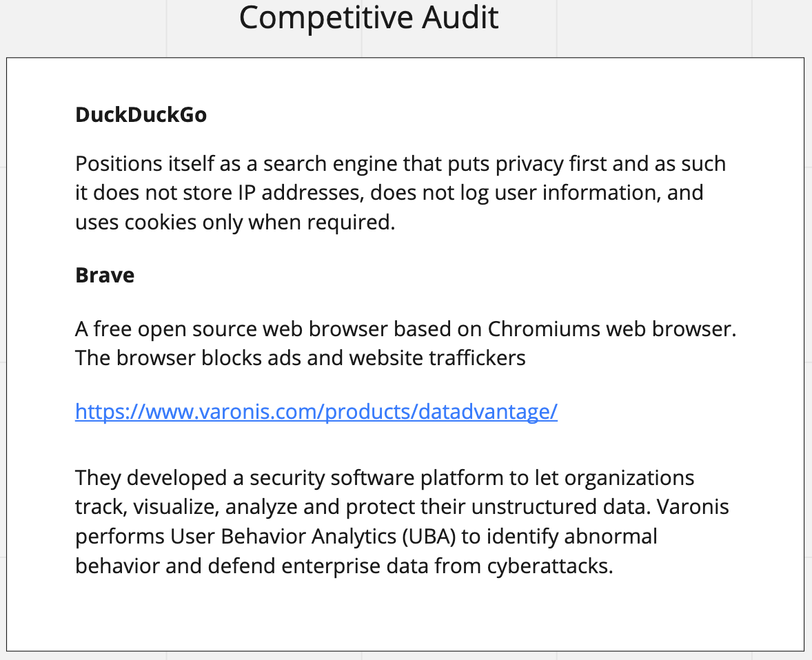The image size is (812, 660).
Task: Click the Brave browser description paragraph
Action: (405, 343)
